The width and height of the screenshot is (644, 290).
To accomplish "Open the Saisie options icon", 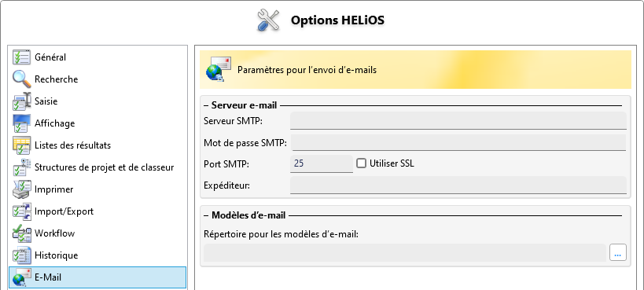I will coord(21,101).
